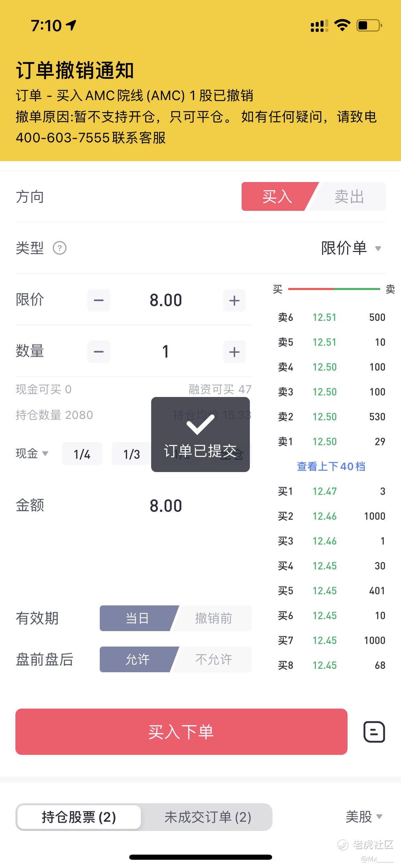401x868 pixels.
Task: Select 买6 bid row with 10 shares
Action: 331,616
